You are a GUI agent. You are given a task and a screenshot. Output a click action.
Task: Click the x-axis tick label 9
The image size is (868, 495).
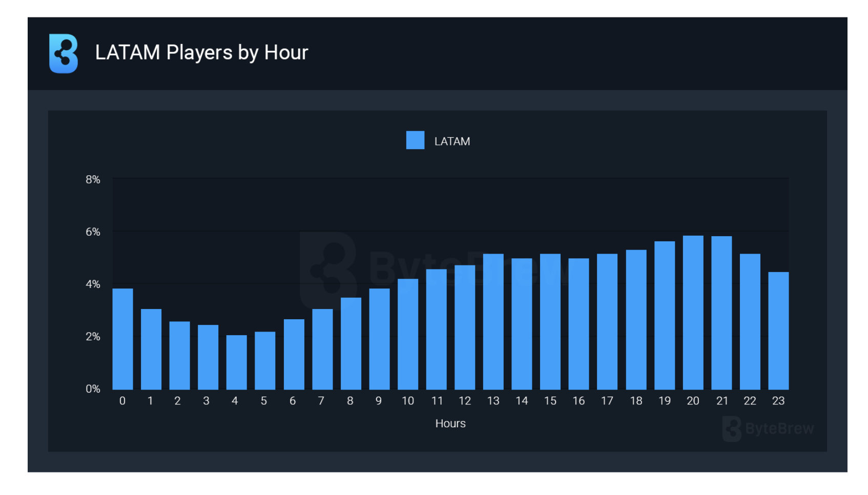click(x=379, y=401)
